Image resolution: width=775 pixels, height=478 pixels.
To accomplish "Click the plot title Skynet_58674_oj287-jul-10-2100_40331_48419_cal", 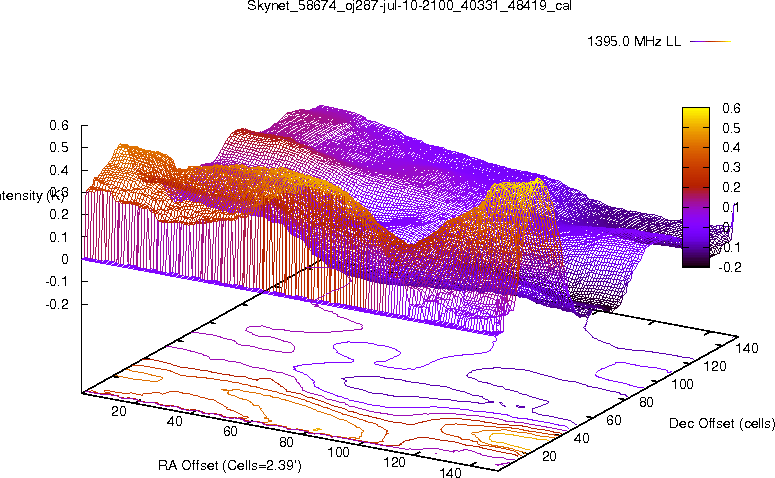I will tap(409, 6).
